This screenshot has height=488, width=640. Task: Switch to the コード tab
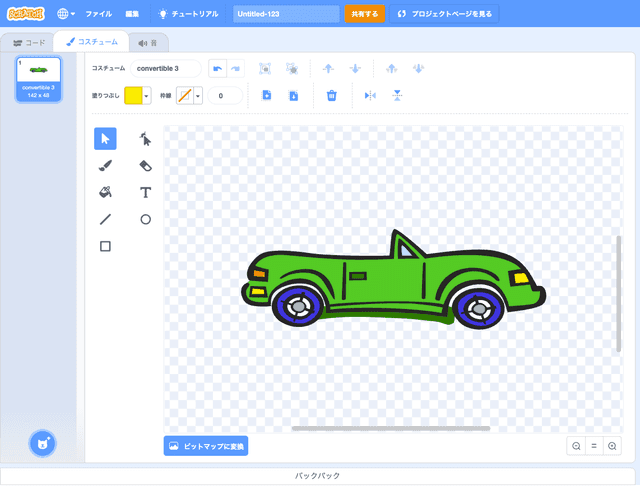pos(28,43)
